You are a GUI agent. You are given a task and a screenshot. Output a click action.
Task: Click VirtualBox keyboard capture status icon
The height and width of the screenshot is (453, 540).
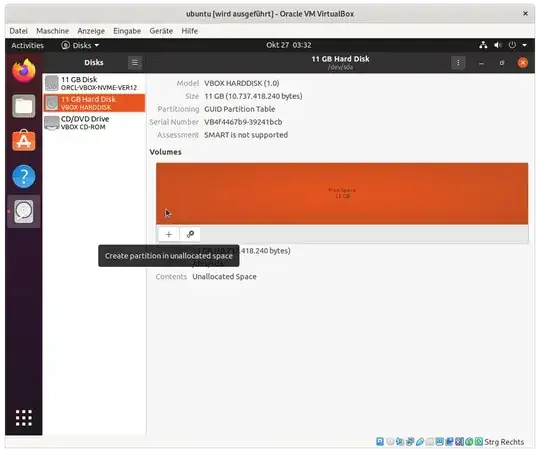tap(479, 442)
